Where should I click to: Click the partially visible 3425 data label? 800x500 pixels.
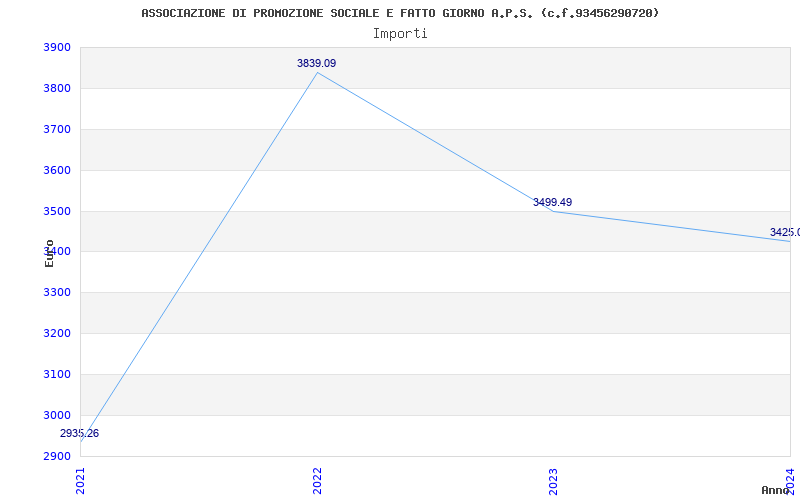click(x=785, y=233)
